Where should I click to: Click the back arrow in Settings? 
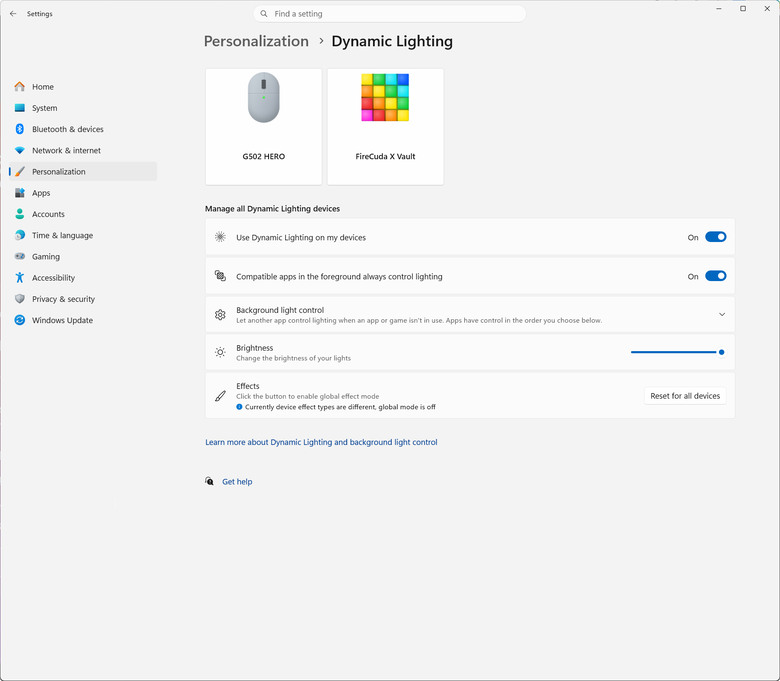(13, 14)
